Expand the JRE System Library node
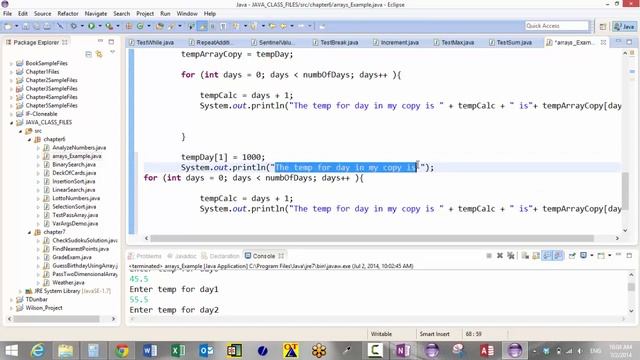Viewport: 640px width, 360px height. click(20, 291)
